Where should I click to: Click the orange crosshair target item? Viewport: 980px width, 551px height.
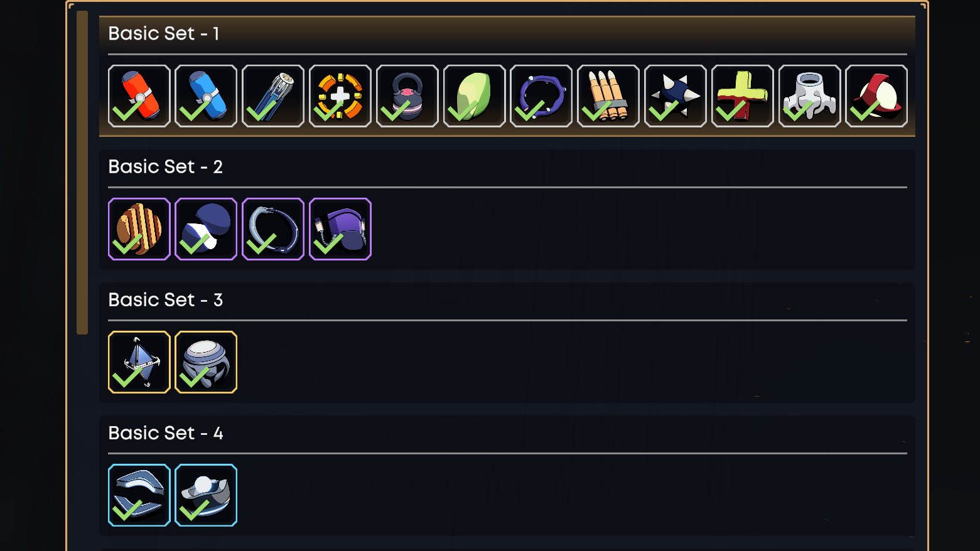coord(340,96)
